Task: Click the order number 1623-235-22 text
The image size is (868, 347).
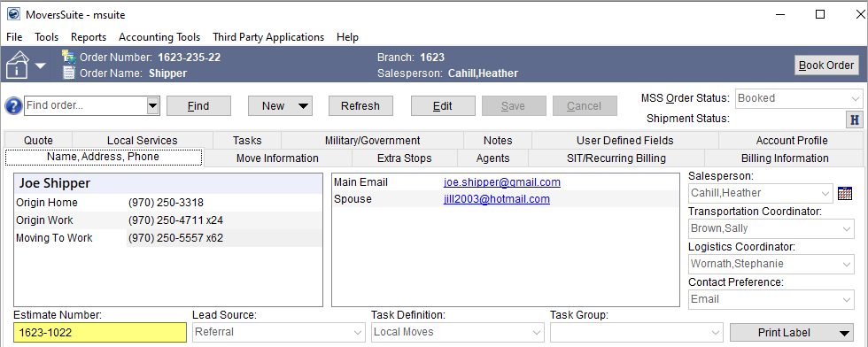Action: (190, 57)
